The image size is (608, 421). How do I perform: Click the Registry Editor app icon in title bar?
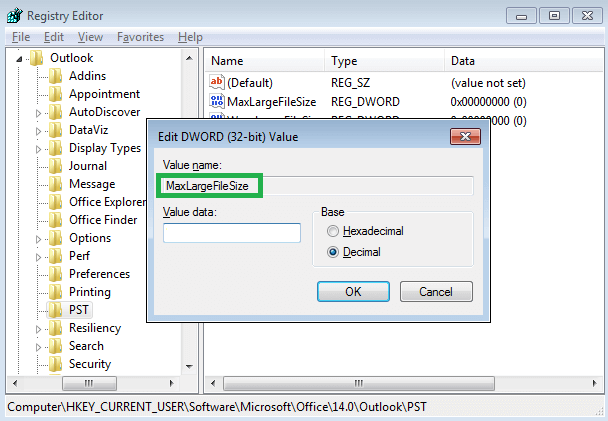coord(15,16)
